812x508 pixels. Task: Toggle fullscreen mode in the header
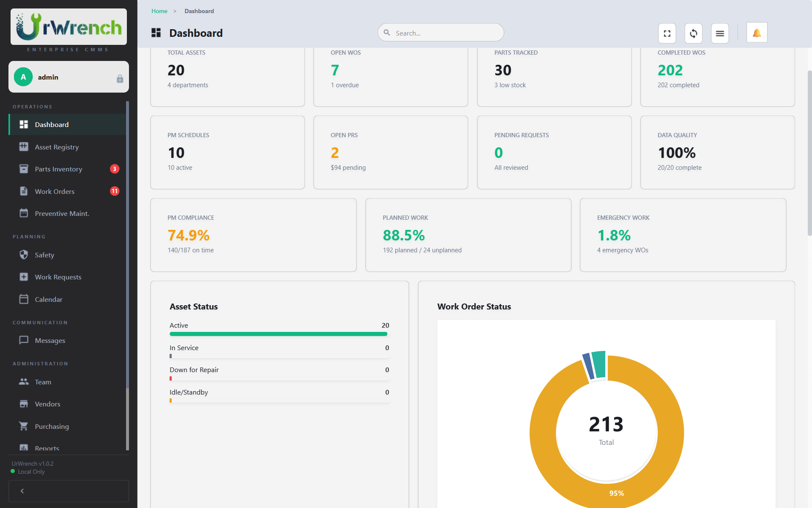click(x=667, y=33)
